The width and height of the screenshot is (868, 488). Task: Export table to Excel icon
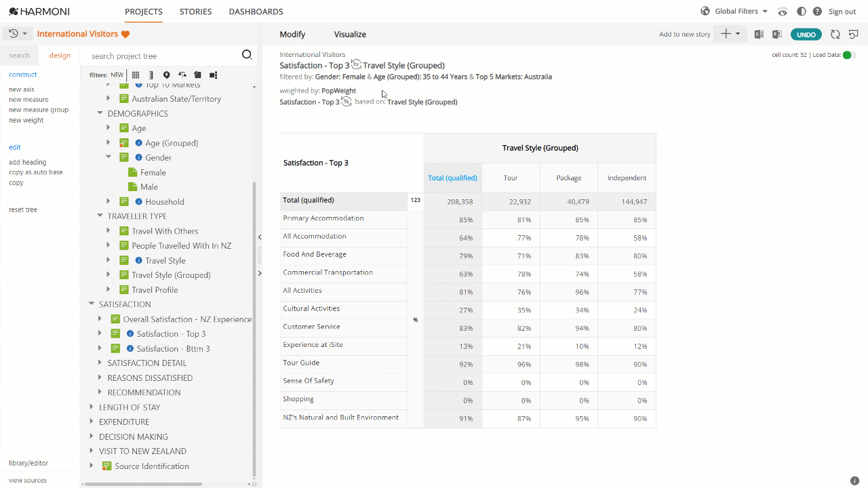pos(759,34)
